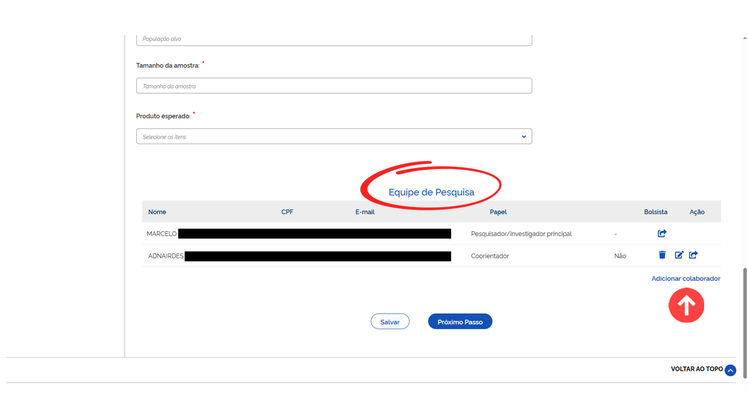748x420 pixels.
Task: Click the Produto esperado label
Action: tap(163, 116)
